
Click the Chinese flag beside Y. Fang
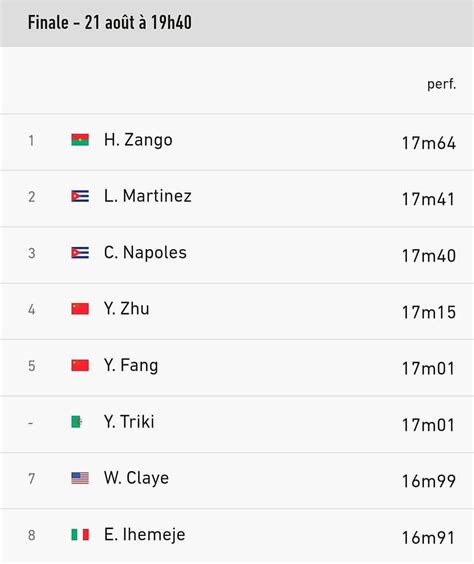pos(80,365)
